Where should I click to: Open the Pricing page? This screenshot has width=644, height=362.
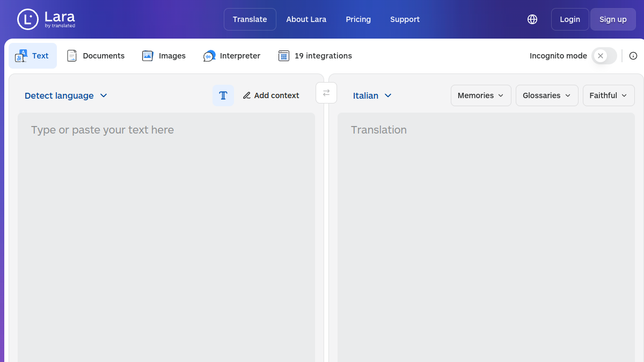point(358,19)
